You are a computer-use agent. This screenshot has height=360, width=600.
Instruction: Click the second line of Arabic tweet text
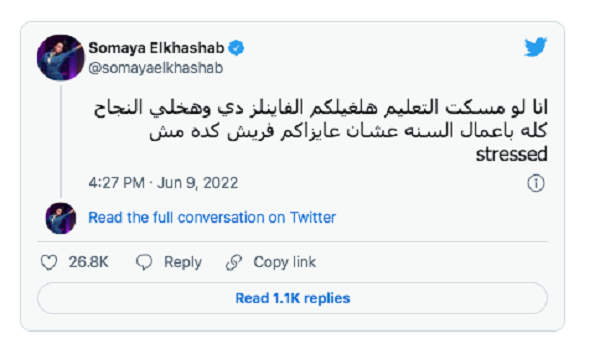coord(348,131)
